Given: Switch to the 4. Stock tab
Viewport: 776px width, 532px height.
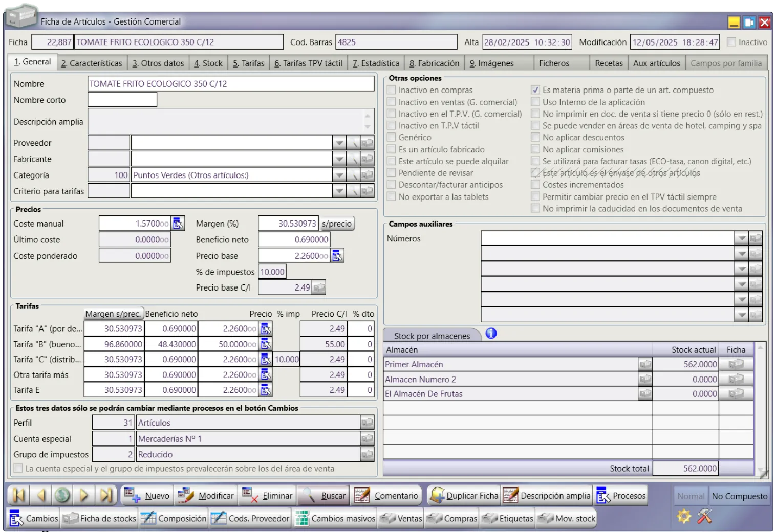Looking at the screenshot, I should coord(208,63).
